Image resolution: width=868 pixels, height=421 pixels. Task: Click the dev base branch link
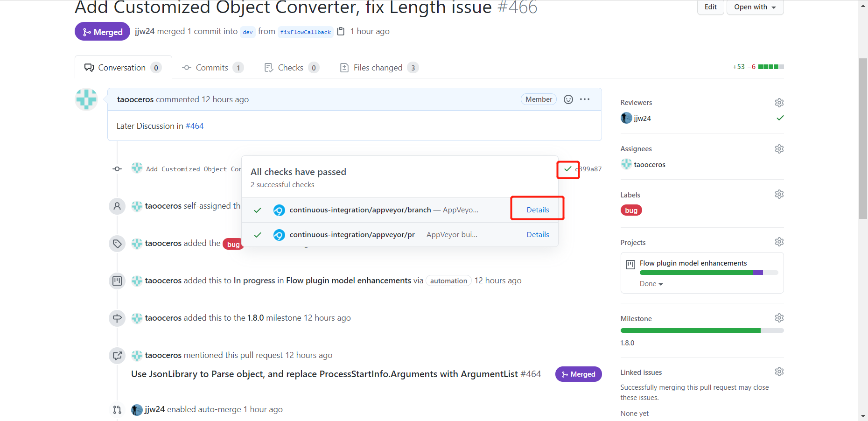[248, 32]
